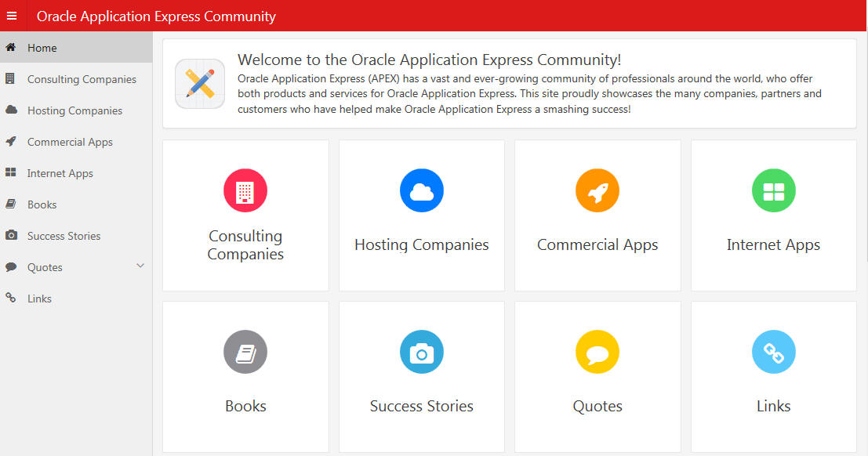Click the blue cloud icon for Hosting Companies
This screenshot has height=456, width=868.
[x=421, y=190]
